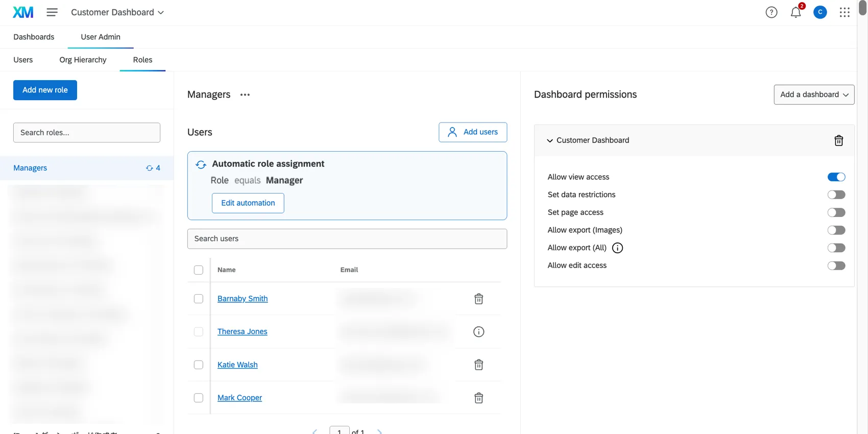This screenshot has width=868, height=434.
Task: Open Katie Walsh's user link
Action: coord(237,365)
